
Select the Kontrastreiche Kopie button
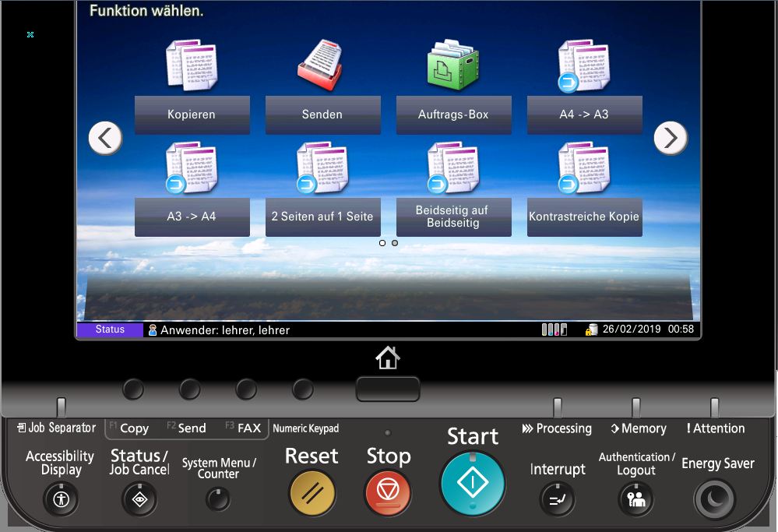click(584, 217)
